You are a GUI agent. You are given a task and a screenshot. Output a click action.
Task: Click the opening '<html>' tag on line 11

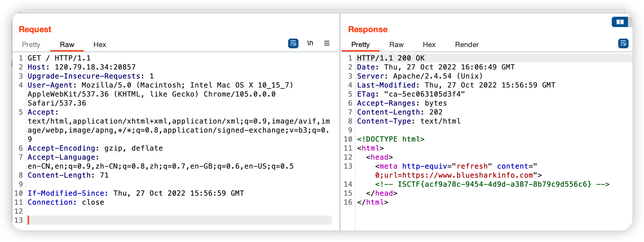tap(370, 148)
